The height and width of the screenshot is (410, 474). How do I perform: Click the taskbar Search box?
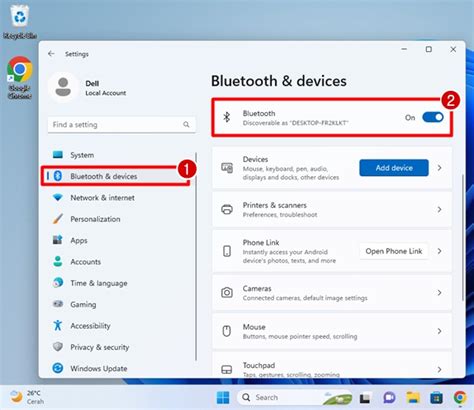coord(294,397)
